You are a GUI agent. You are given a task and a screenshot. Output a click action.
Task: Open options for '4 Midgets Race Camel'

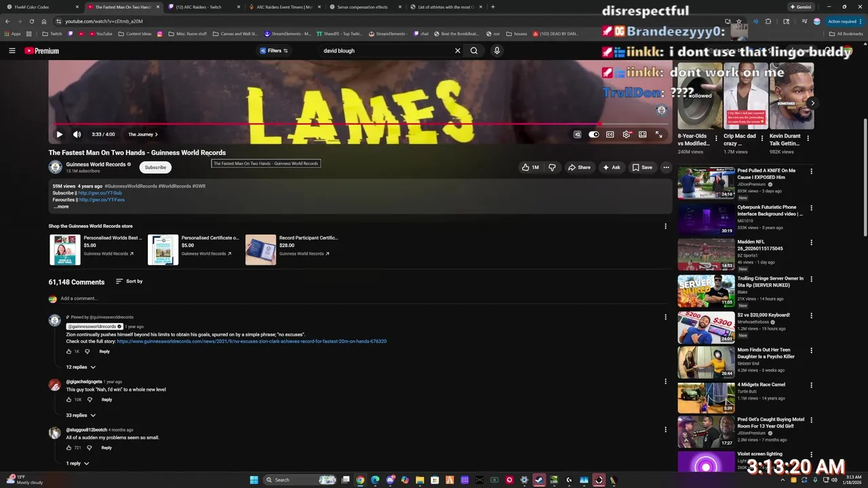pos(811,386)
